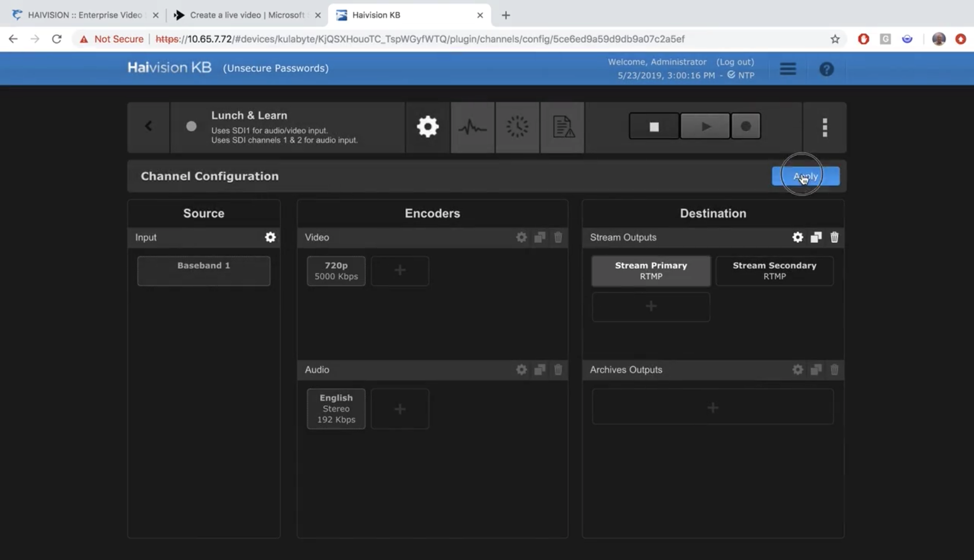Select the Baseband 1 input

[203, 270]
